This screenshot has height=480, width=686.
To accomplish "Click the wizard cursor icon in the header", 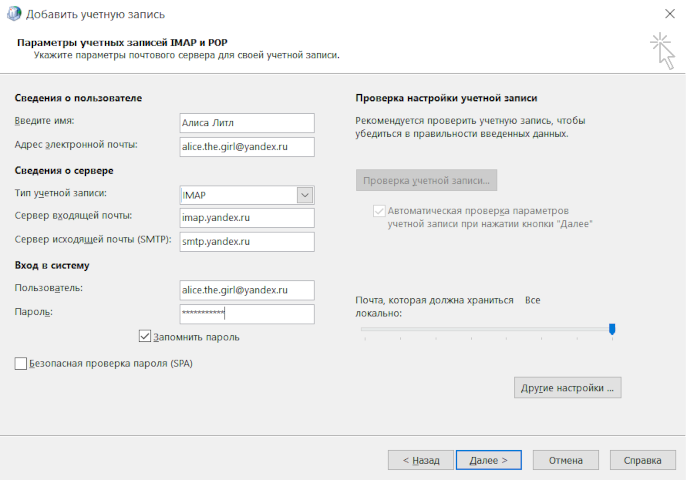I will point(661,50).
